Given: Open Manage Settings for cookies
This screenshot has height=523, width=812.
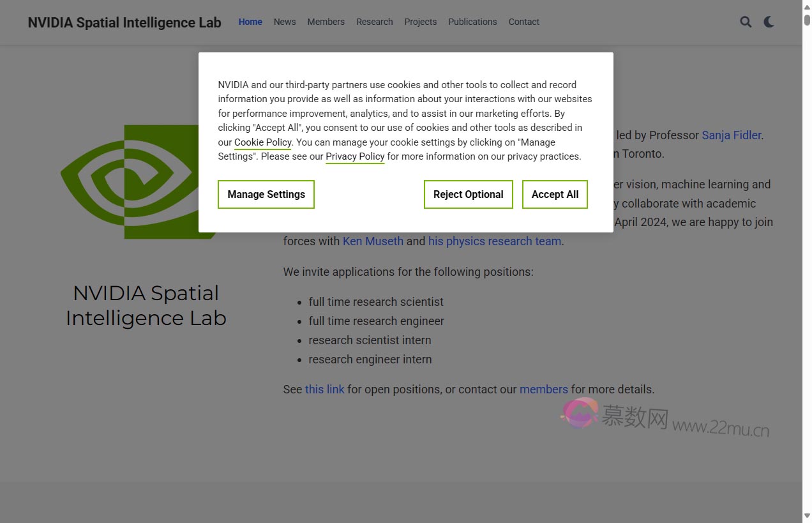Looking at the screenshot, I should [266, 194].
